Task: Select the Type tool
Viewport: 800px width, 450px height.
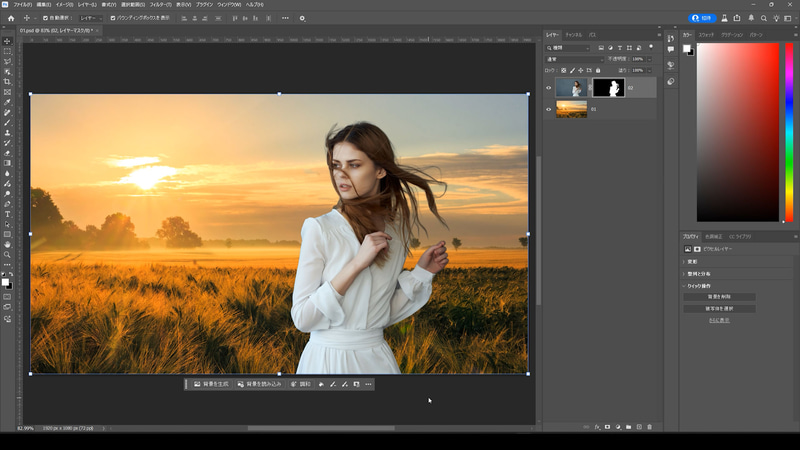Action: (x=7, y=214)
